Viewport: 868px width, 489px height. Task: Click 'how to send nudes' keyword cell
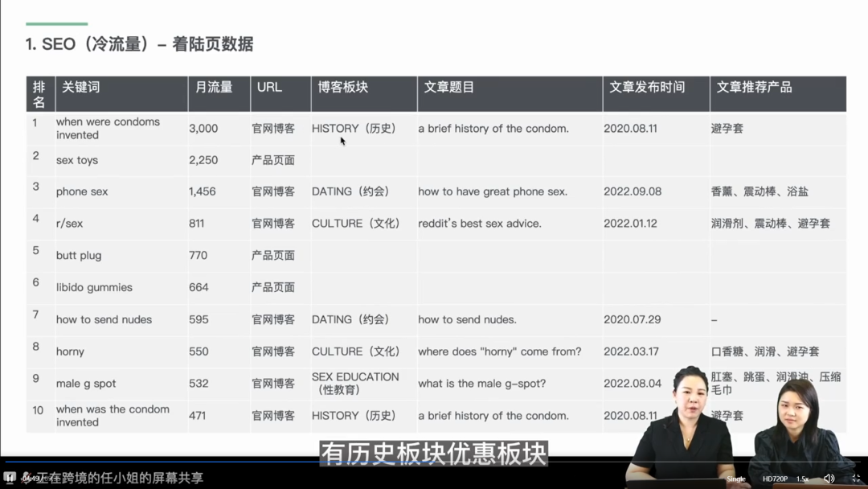tap(104, 319)
